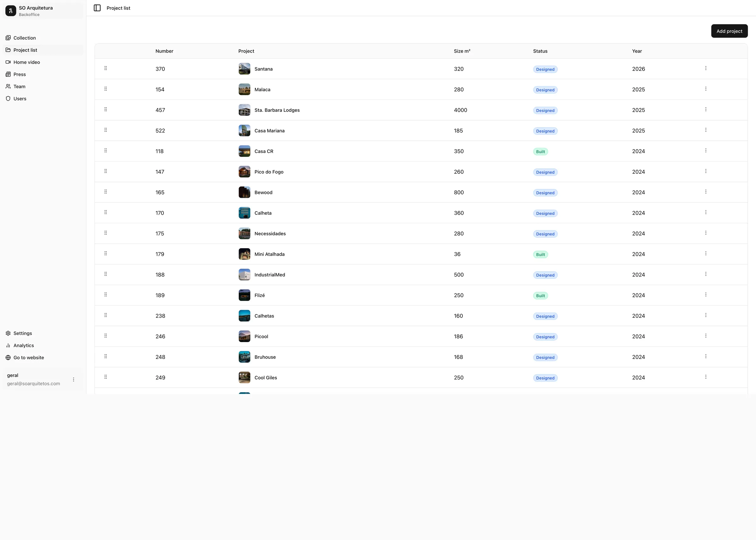Click drag handle of IndustrialMed row
Viewport: 756px width, 540px height.
point(106,274)
